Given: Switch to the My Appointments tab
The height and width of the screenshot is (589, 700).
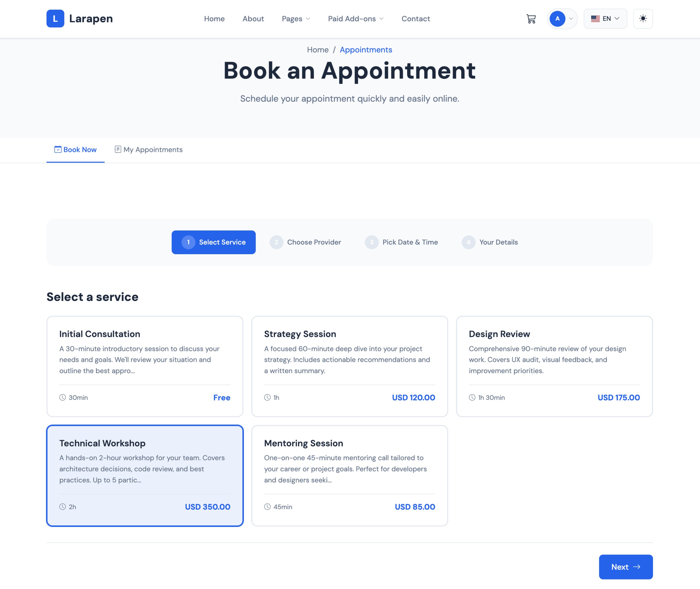Looking at the screenshot, I should 149,150.
